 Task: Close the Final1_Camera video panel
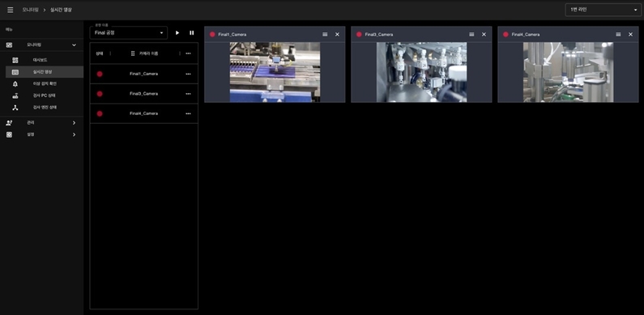point(337,35)
